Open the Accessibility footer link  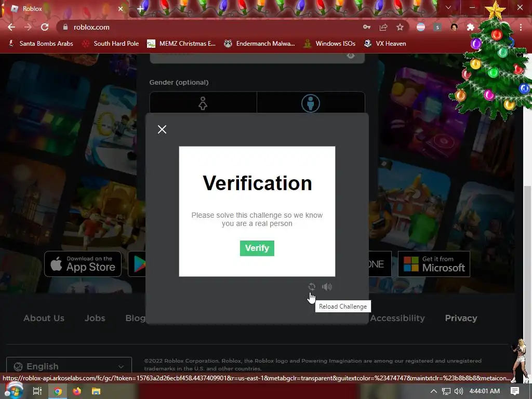click(x=397, y=318)
